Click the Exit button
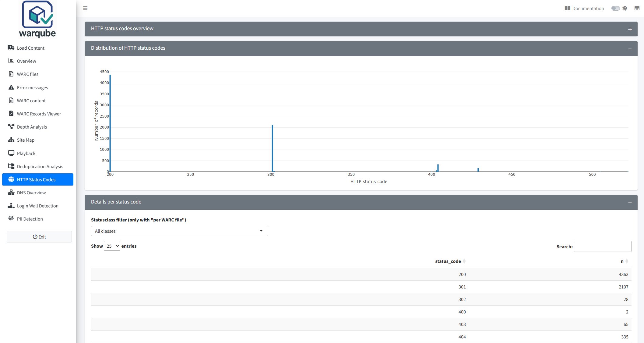Image resolution: width=644 pixels, height=343 pixels. 39,237
